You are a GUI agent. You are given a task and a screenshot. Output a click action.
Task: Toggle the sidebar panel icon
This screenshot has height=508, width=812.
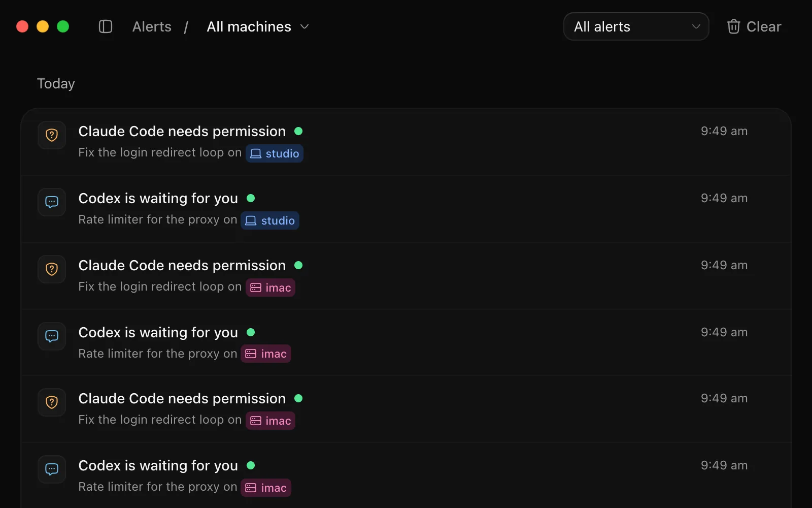click(106, 26)
